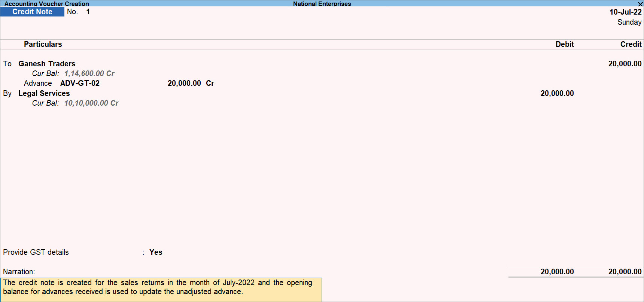Screen dimensions: 644x302
Task: Click the By prefix of Legal Services
Action: tap(7, 93)
